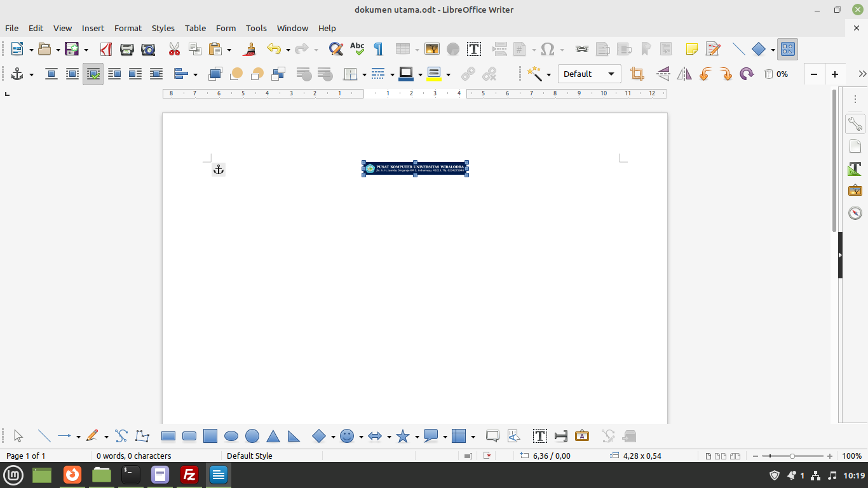
Task: Open the File menu
Action: click(x=12, y=28)
